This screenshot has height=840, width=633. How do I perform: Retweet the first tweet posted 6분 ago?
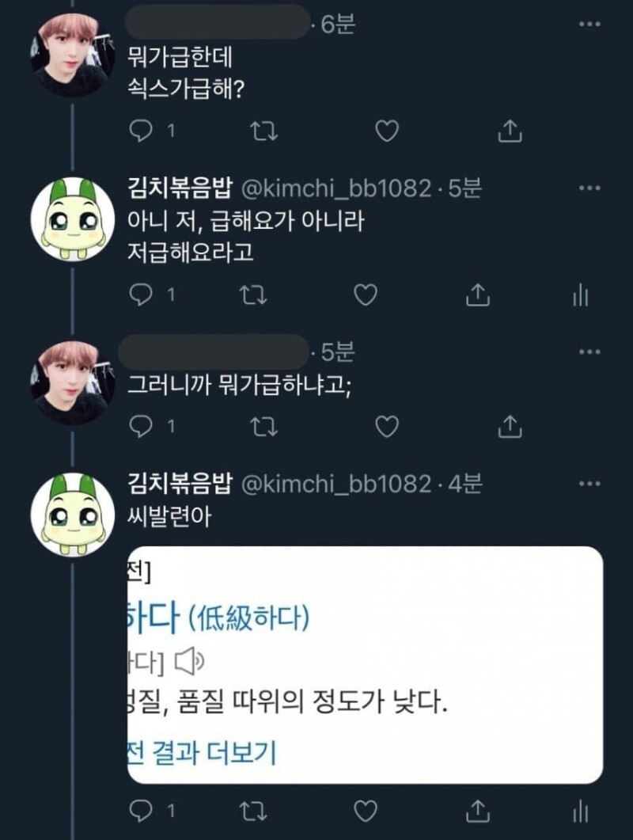[x=258, y=131]
